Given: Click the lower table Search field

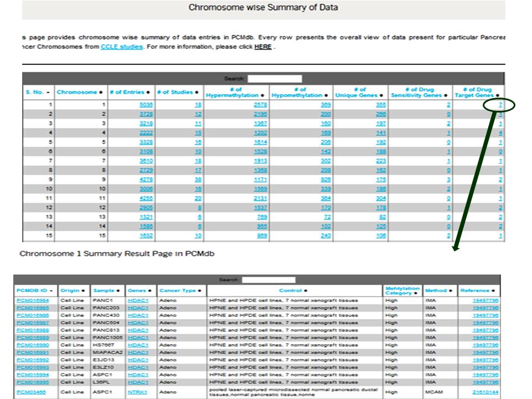Looking at the screenshot, I should click(268, 280).
